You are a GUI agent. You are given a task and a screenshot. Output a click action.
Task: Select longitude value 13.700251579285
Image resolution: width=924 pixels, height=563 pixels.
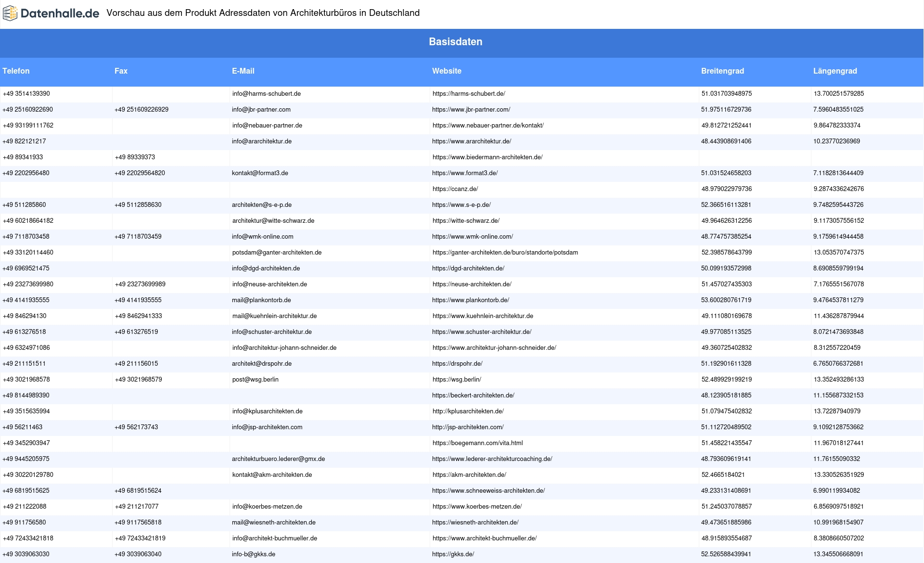(x=839, y=94)
